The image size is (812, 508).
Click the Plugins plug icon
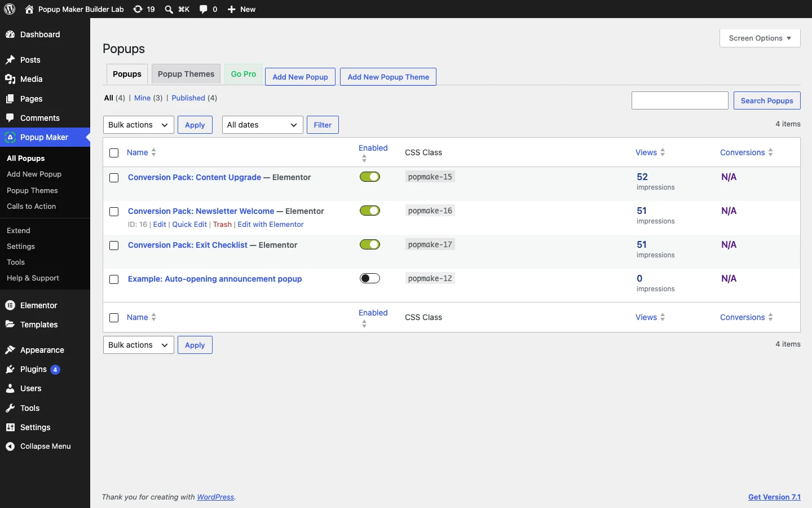click(10, 369)
